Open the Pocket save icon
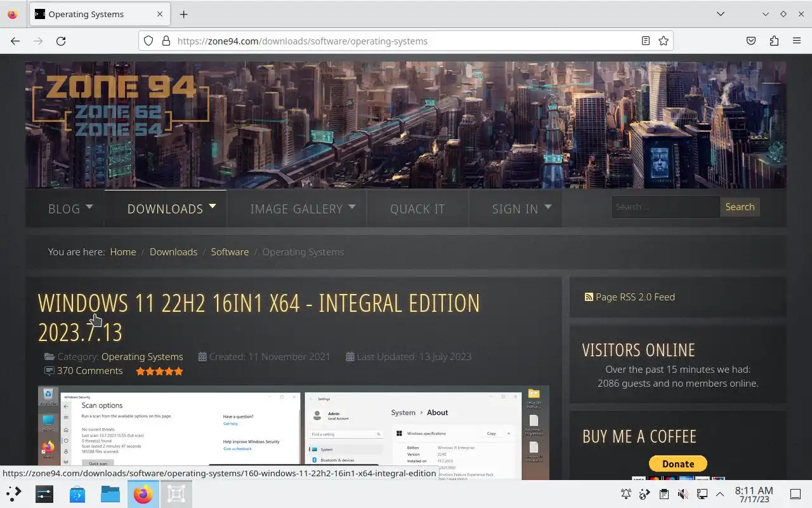Screen dimensions: 812x508 [x=751, y=41]
